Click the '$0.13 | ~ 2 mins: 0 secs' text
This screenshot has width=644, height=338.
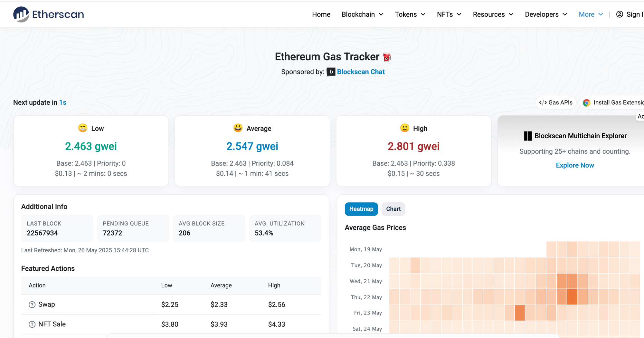[x=91, y=173]
